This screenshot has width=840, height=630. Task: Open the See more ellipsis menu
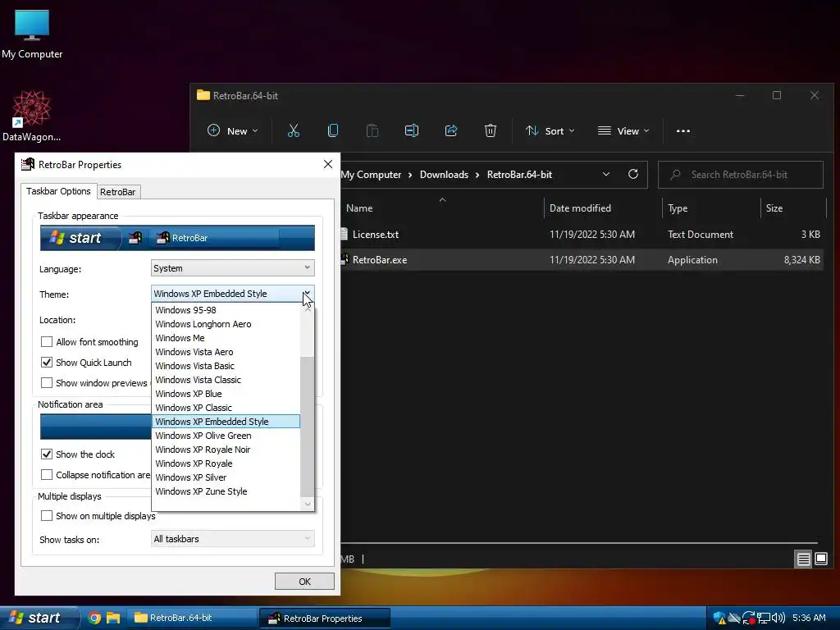(x=683, y=130)
